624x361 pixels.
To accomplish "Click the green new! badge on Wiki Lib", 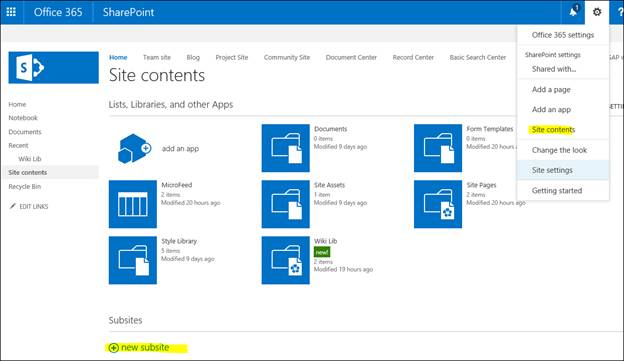I will (x=322, y=252).
